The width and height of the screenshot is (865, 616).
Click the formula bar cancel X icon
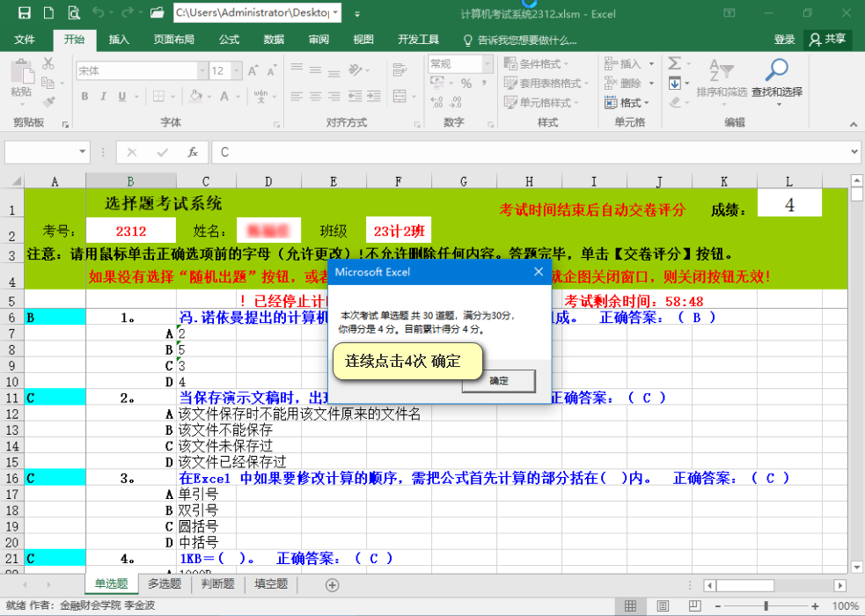[x=131, y=152]
